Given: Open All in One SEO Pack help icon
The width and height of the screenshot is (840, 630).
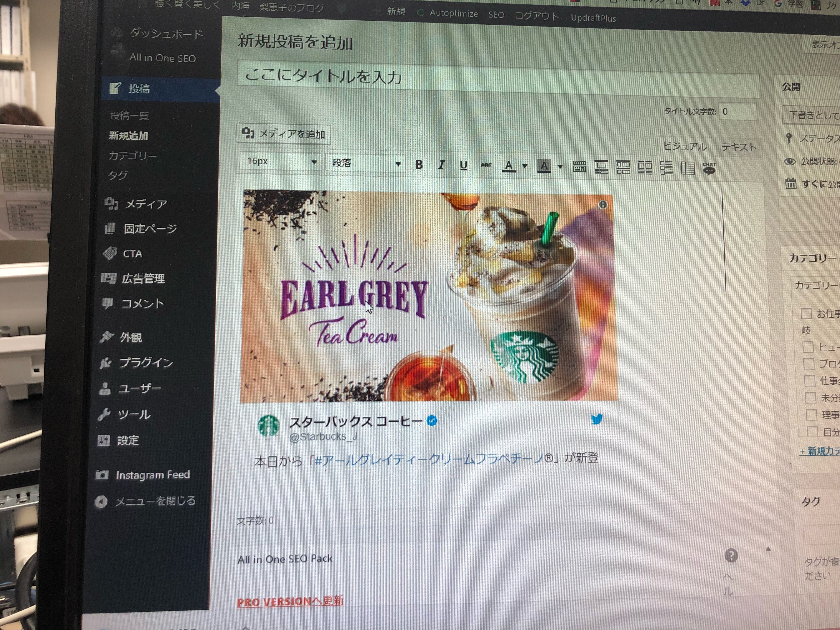Looking at the screenshot, I should click(x=731, y=555).
